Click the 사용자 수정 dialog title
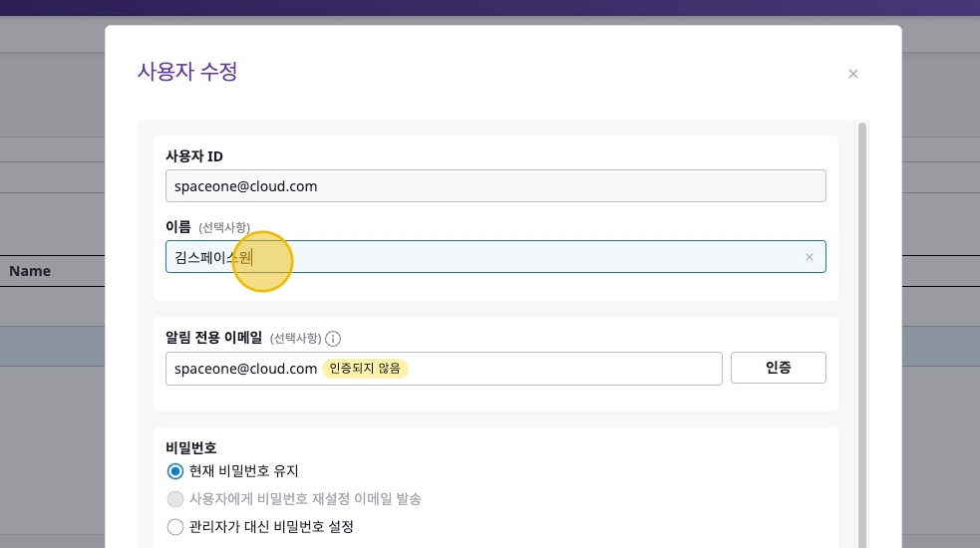 [x=186, y=72]
